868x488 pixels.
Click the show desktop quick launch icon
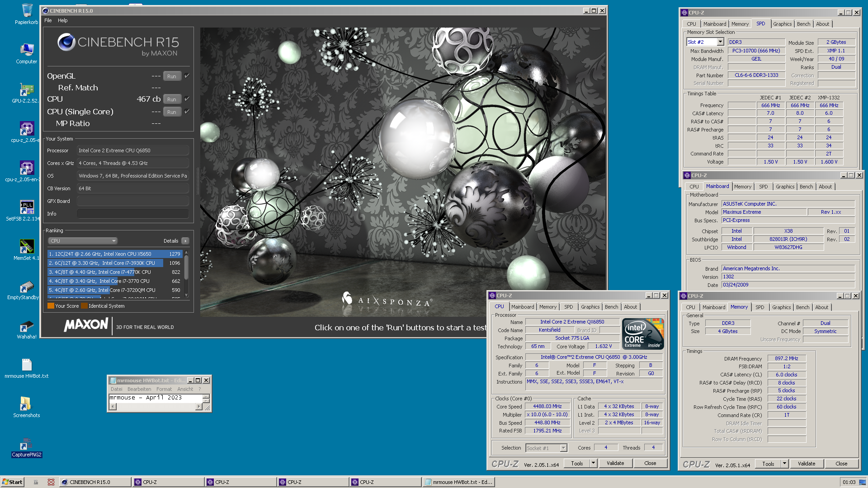coord(36,482)
